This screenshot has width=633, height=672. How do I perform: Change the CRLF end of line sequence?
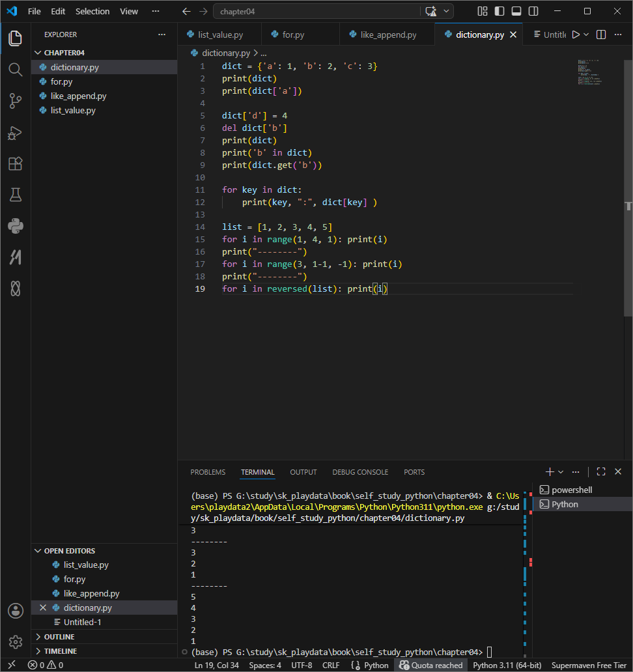tap(331, 665)
